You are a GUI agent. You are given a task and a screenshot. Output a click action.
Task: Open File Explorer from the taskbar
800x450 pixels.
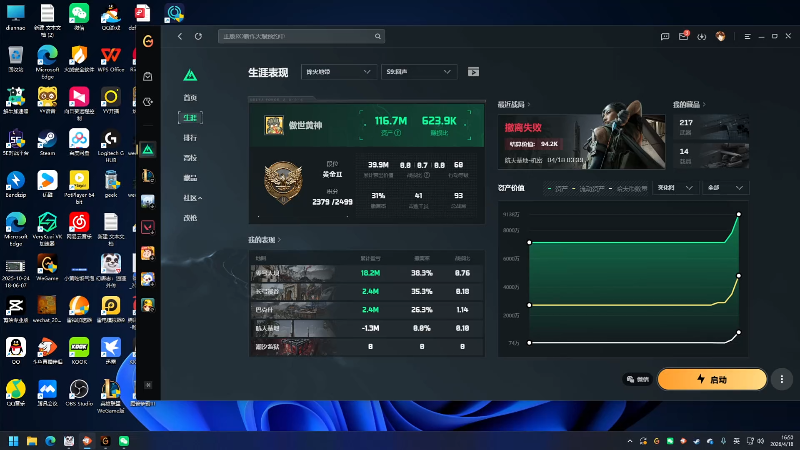pyautogui.click(x=32, y=441)
